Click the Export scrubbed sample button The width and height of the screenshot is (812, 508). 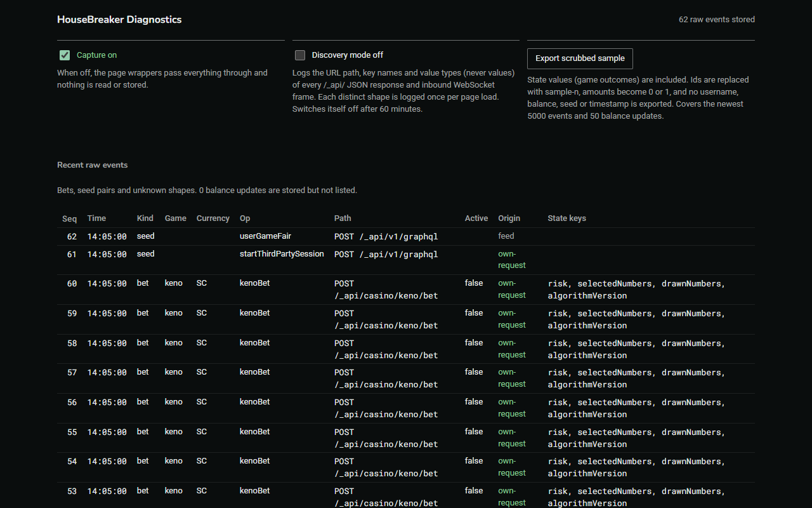pos(580,58)
